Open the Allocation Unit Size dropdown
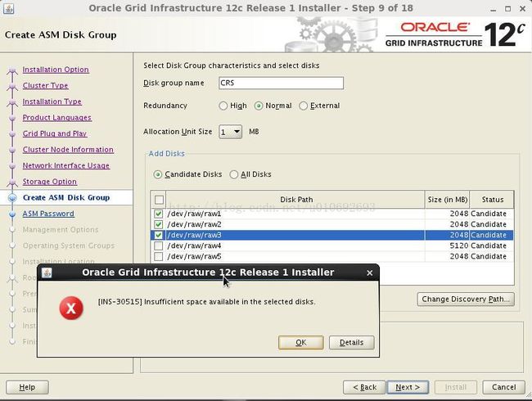 coord(230,132)
